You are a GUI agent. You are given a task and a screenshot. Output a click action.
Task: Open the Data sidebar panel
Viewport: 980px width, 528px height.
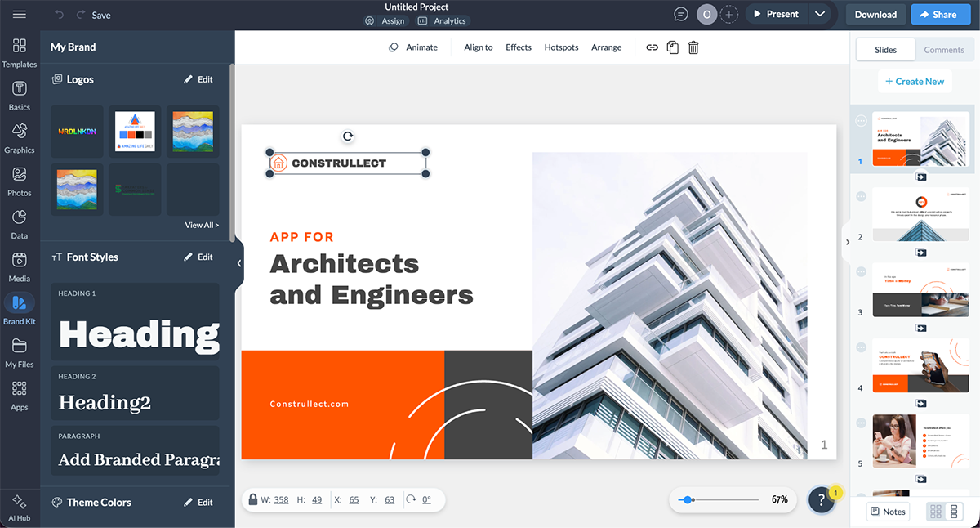(20, 224)
